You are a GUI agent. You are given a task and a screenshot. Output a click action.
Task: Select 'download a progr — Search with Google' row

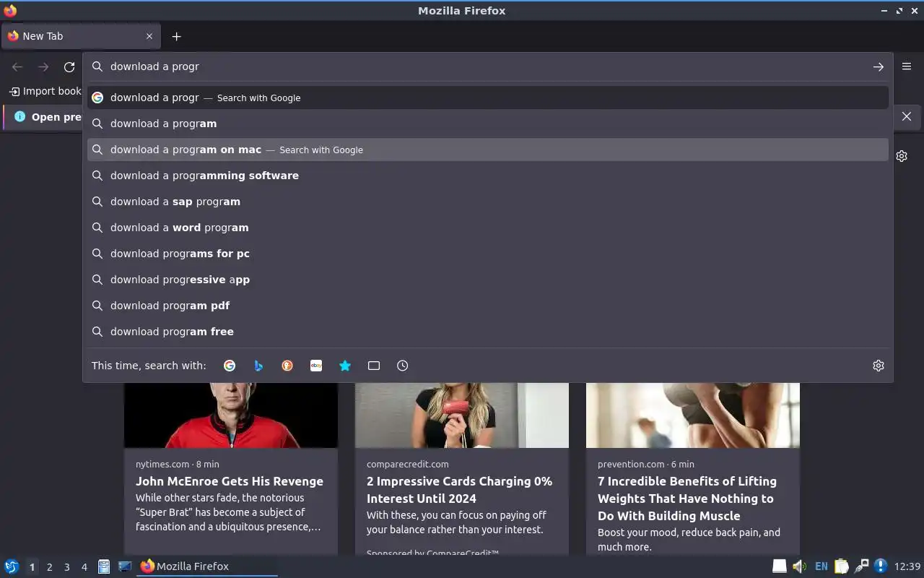click(x=488, y=98)
